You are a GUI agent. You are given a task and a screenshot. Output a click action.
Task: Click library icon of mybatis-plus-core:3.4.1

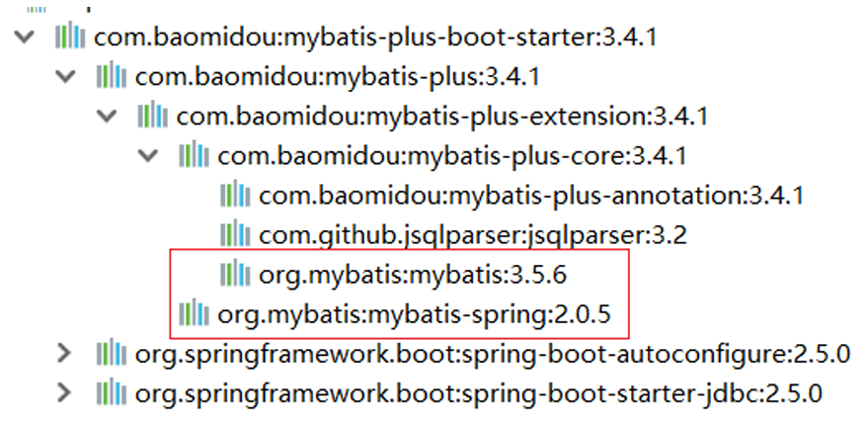pos(194,155)
